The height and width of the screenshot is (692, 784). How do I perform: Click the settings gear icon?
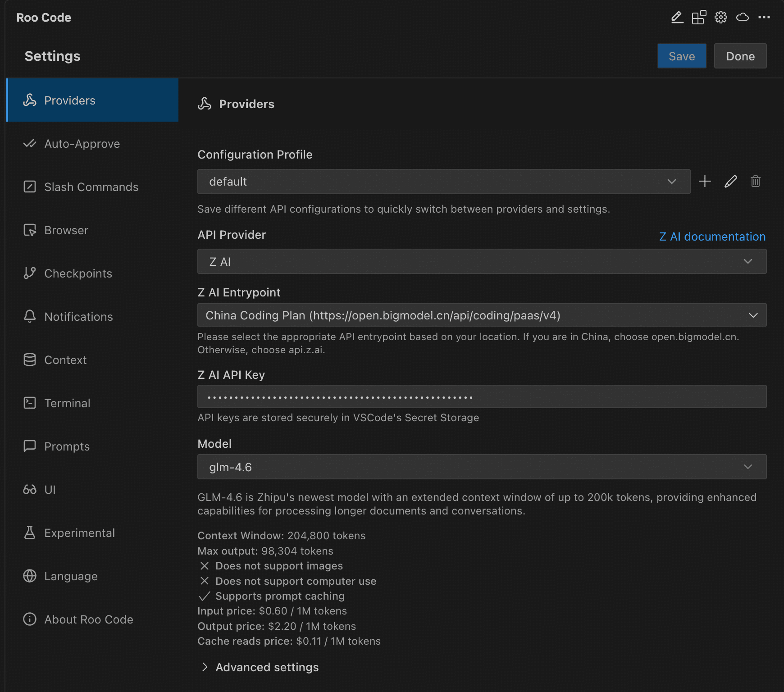tap(720, 18)
